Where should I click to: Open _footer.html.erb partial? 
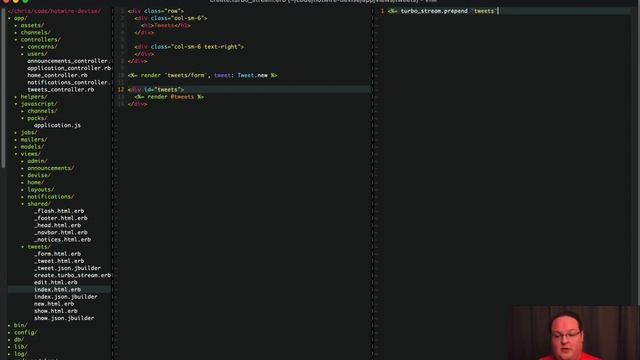pos(60,218)
